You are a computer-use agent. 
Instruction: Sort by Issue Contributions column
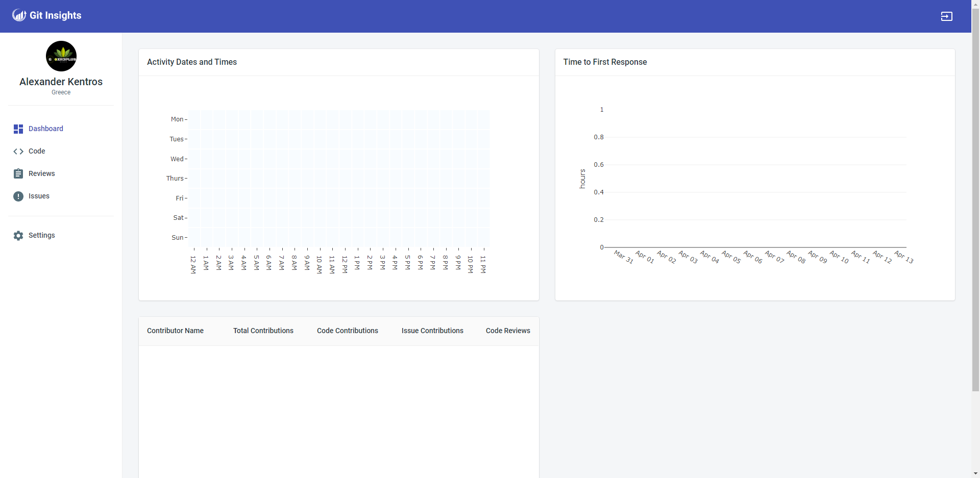432,331
